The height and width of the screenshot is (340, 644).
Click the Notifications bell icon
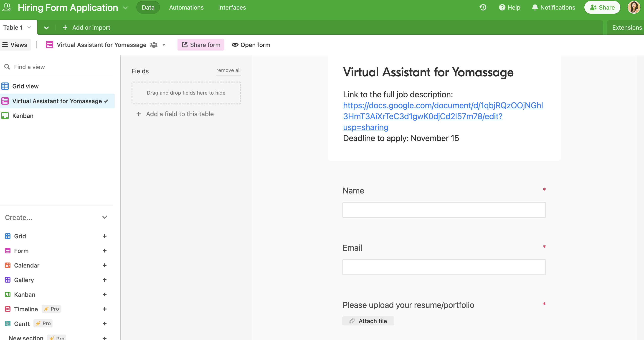pyautogui.click(x=535, y=7)
